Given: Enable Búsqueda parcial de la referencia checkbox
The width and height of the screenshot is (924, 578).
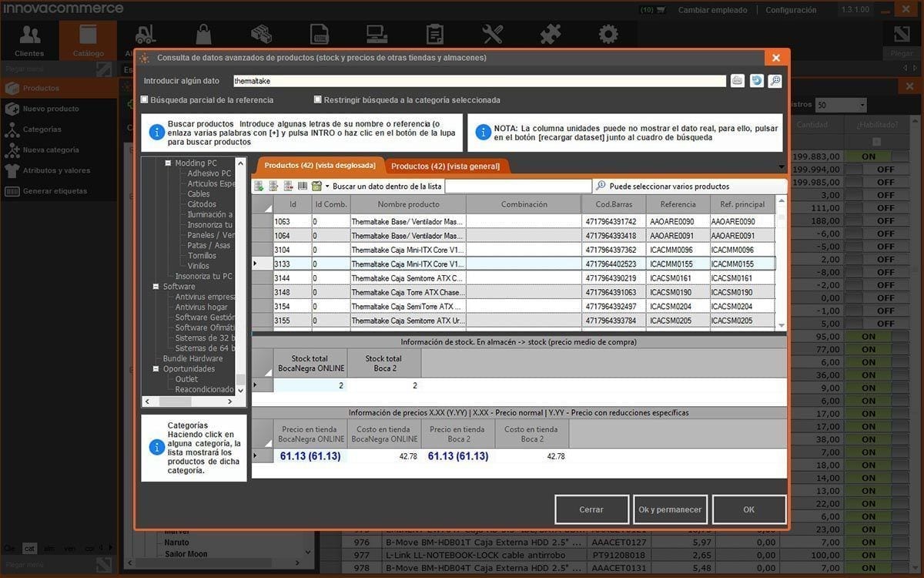Looking at the screenshot, I should (x=145, y=100).
